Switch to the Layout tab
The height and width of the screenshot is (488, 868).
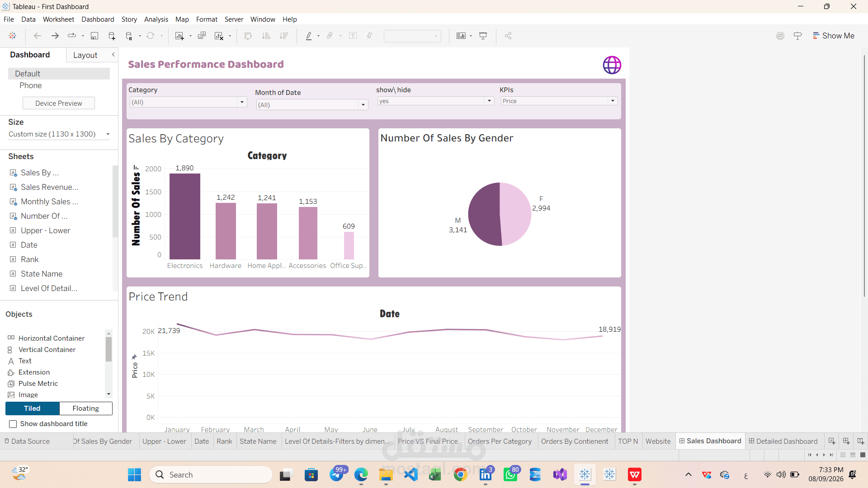[85, 55]
